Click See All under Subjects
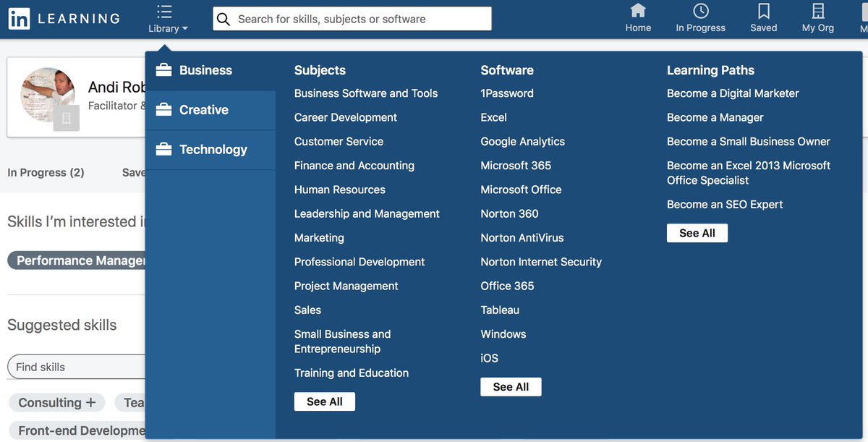This screenshot has height=442, width=868. [325, 401]
